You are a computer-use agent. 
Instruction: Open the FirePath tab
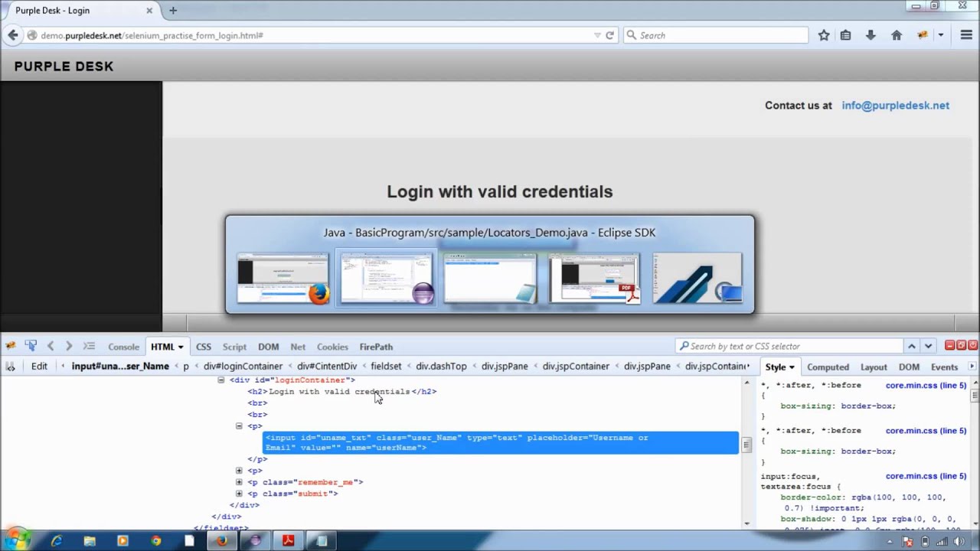(x=376, y=347)
